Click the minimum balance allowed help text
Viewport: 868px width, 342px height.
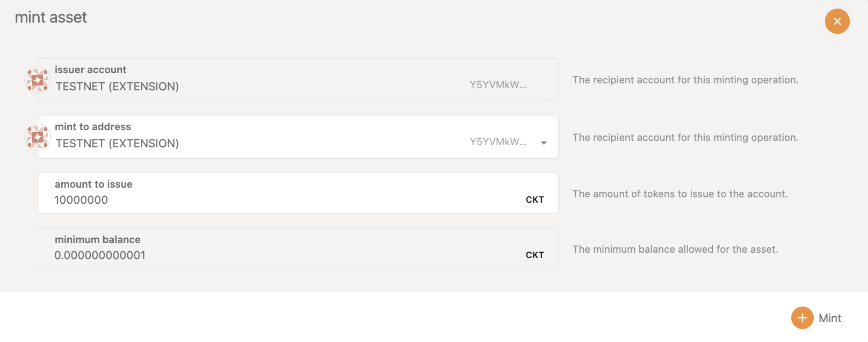[675, 250]
